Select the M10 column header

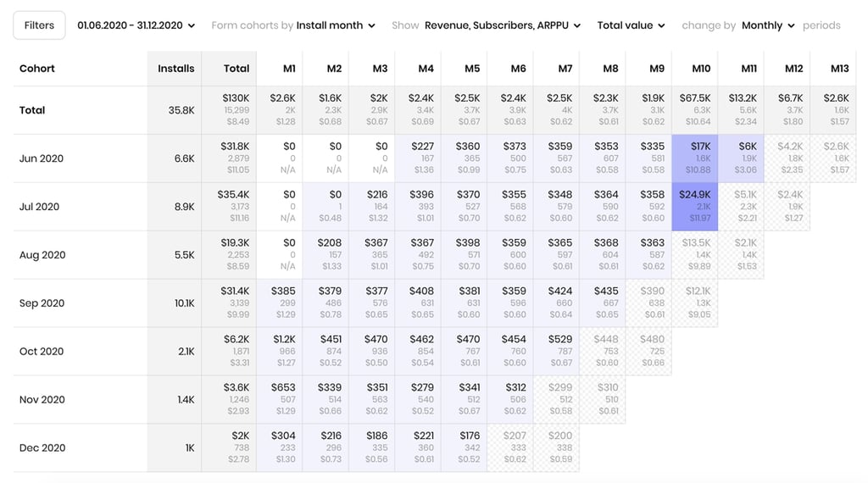[700, 69]
